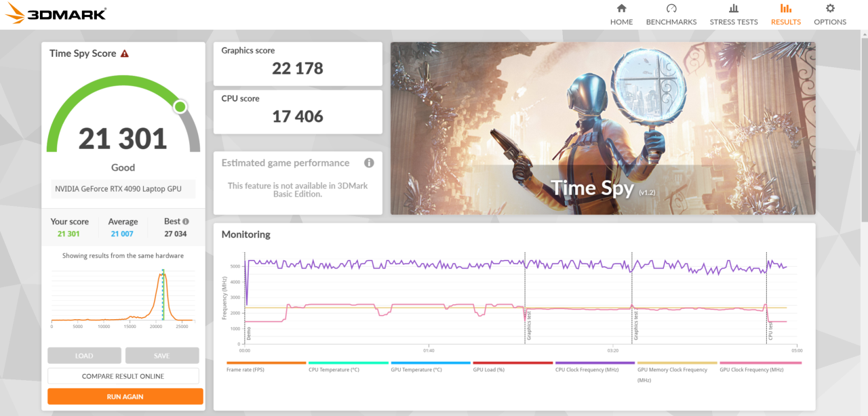The width and height of the screenshot is (868, 416).
Task: Click the SAVE button
Action: pos(162,356)
